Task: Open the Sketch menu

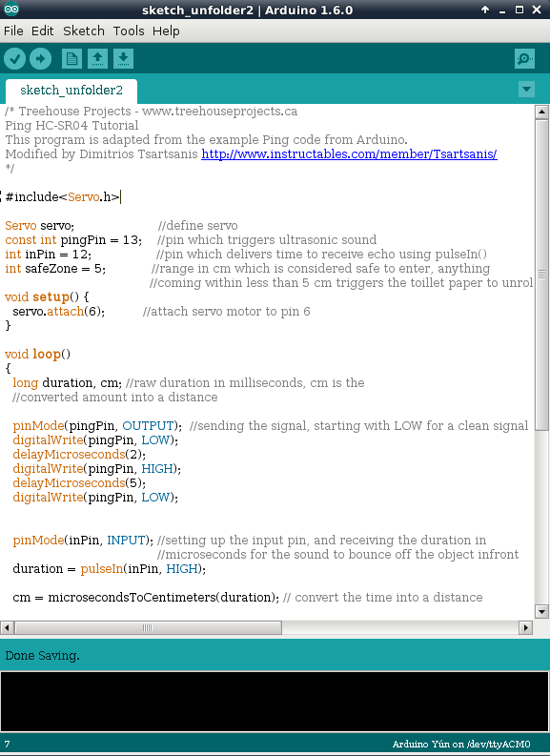Action: (84, 31)
